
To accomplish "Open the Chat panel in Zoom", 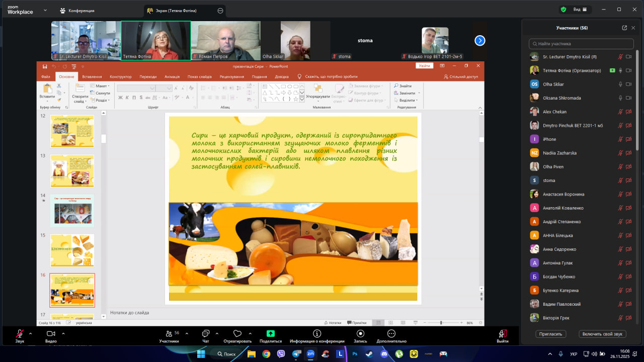I will (x=205, y=334).
